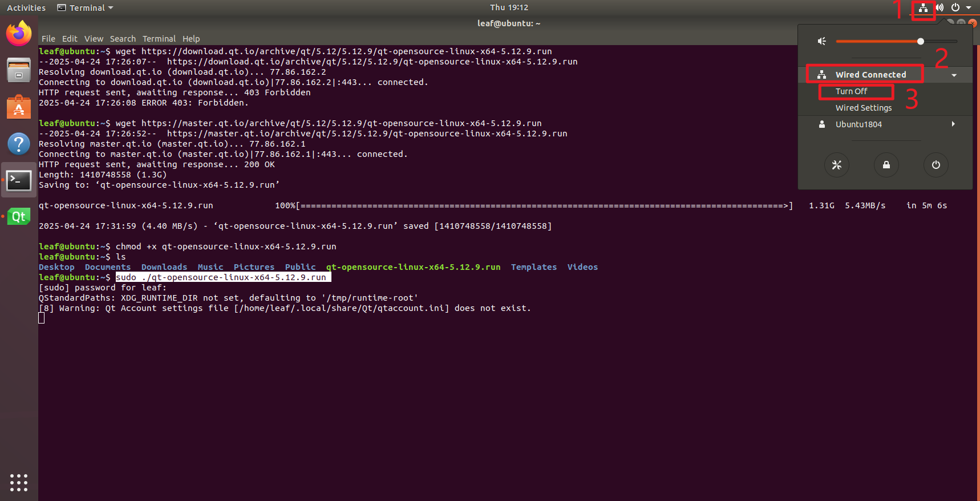Open the Help menu in Terminal
The width and height of the screenshot is (980, 501).
click(x=191, y=39)
